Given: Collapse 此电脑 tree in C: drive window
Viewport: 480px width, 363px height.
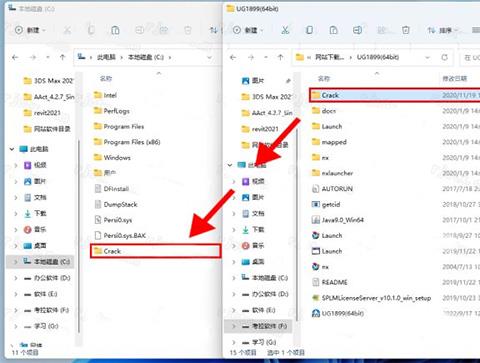Looking at the screenshot, I should pos(12,149).
